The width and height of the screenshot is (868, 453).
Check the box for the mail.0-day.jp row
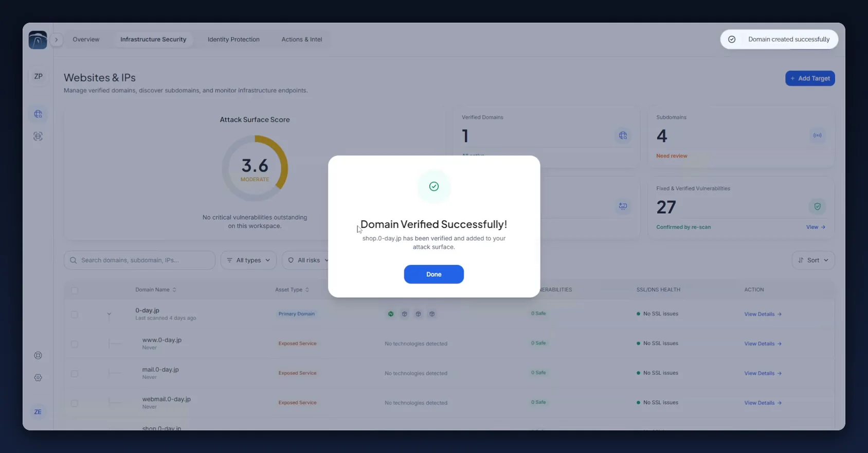click(75, 373)
